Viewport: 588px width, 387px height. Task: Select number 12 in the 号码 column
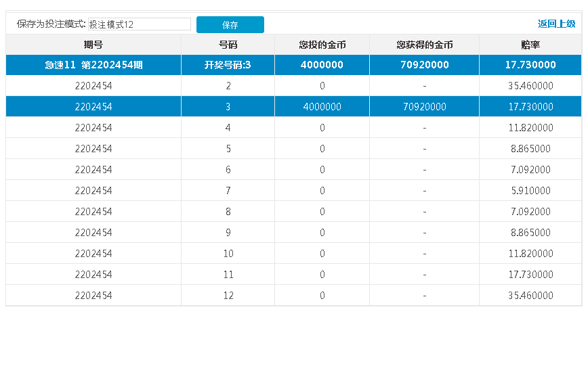pos(228,296)
